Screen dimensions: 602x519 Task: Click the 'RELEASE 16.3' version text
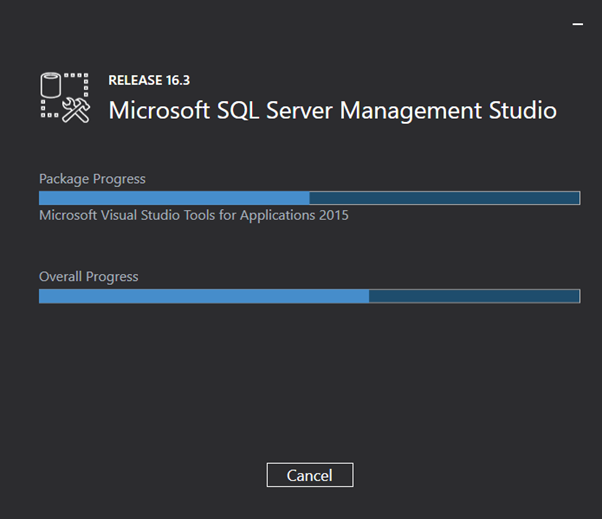(x=149, y=80)
